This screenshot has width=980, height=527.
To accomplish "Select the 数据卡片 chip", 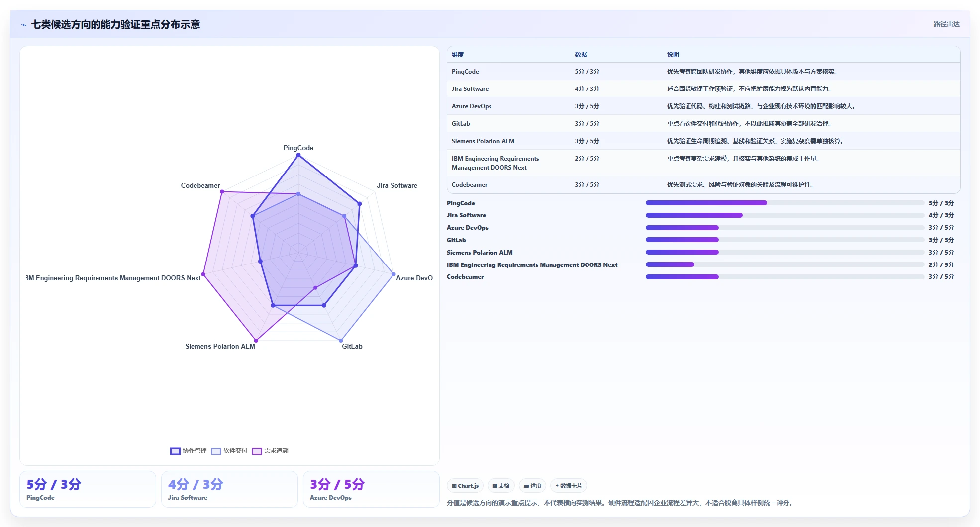I will coord(568,486).
